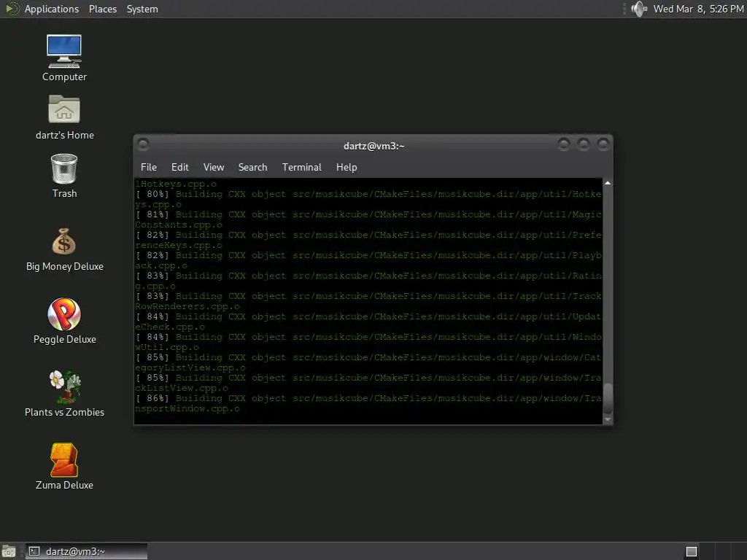
Task: Click the 'nsportWindow.cpp.o' text in terminal
Action: click(x=187, y=408)
